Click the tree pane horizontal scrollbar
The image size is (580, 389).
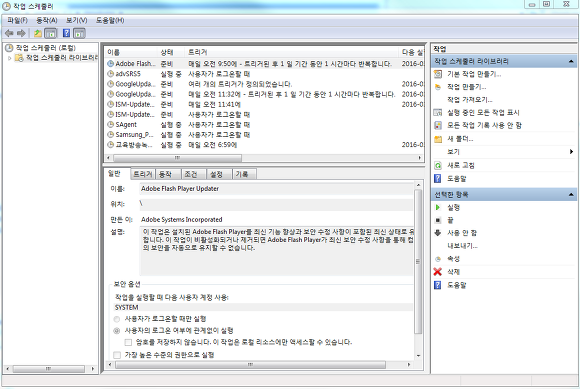(48, 369)
